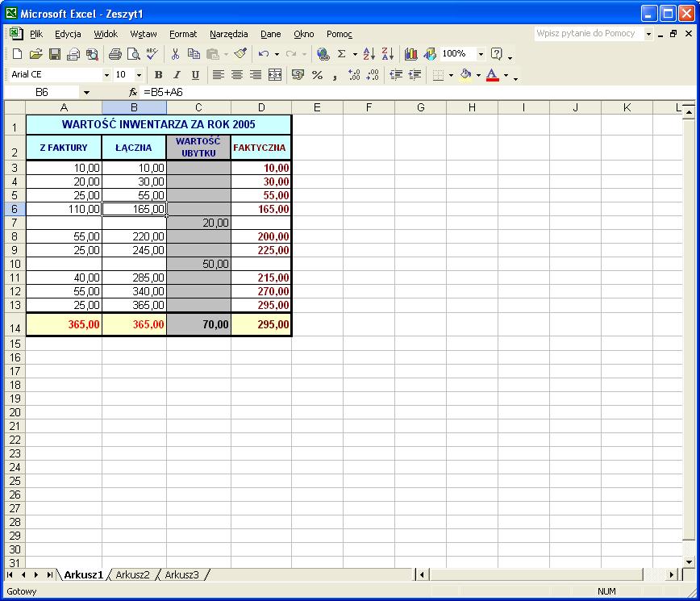Click the Save floppy disk icon
Screen dimensions: 700x601
tap(55, 54)
